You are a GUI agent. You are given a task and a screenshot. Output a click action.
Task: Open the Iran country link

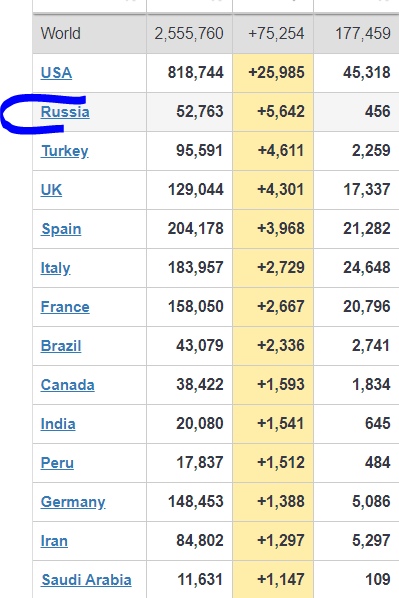(54, 541)
